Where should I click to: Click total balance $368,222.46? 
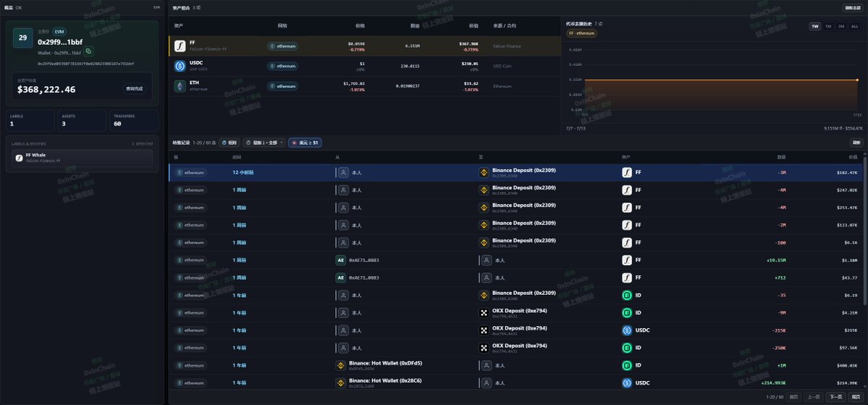coord(46,89)
